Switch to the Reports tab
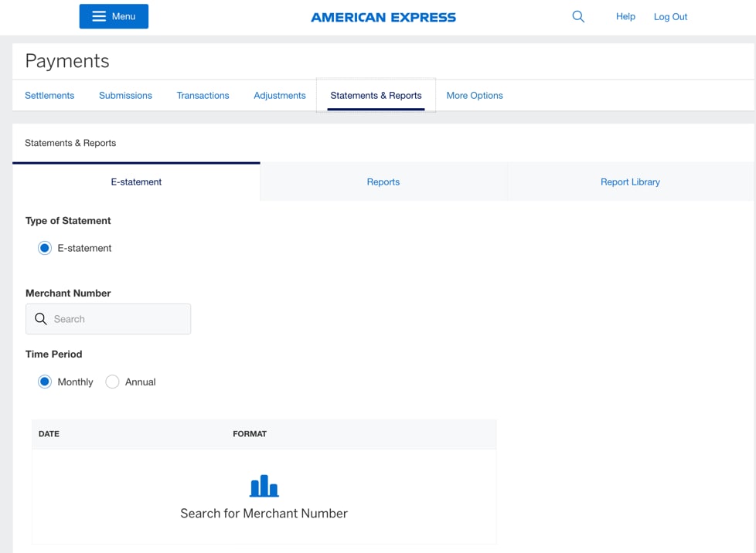 383,182
